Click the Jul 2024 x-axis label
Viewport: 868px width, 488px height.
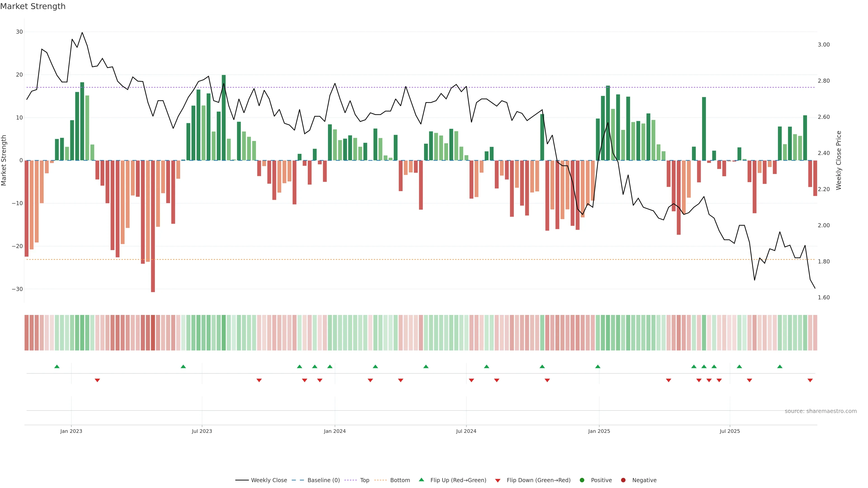[466, 431]
